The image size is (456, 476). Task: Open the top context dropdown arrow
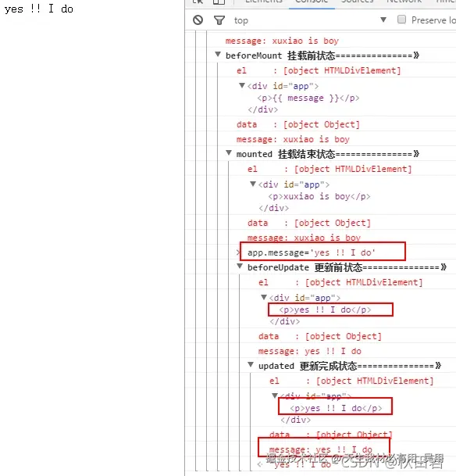[383, 20]
